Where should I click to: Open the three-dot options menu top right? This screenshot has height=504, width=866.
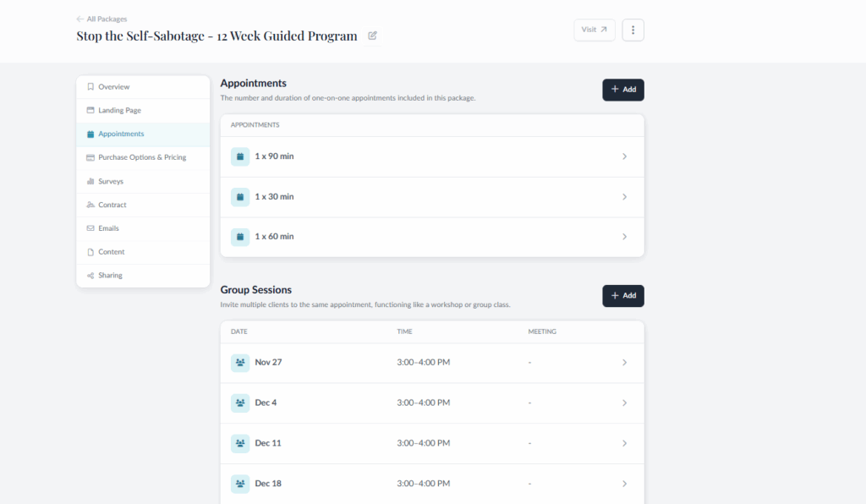point(633,30)
